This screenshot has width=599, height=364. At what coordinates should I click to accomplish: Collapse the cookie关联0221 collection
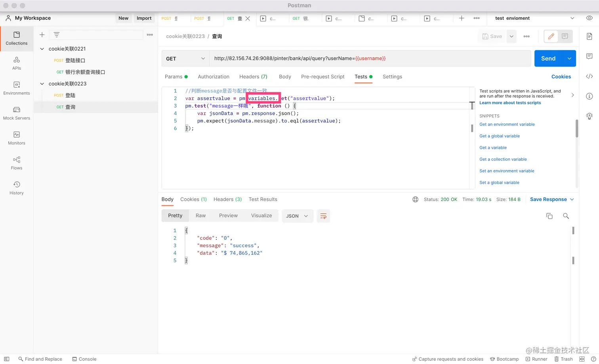42,49
